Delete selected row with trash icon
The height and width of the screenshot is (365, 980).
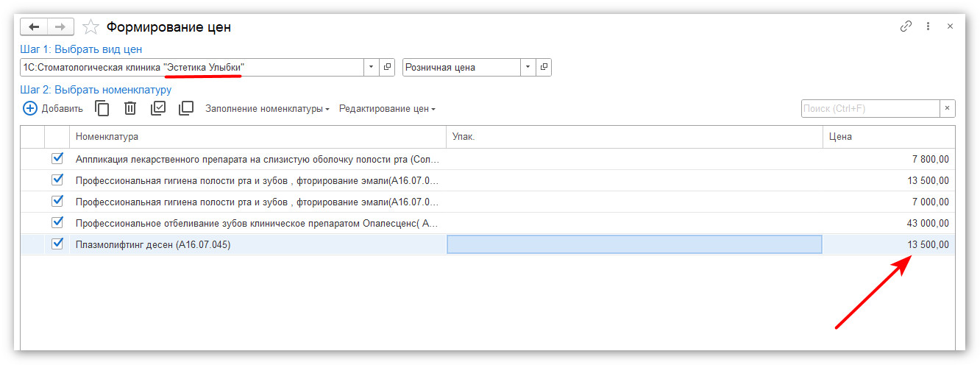(130, 108)
